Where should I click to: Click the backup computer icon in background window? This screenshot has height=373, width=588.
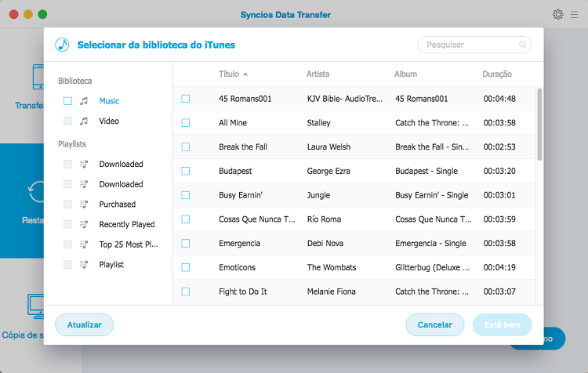tap(35, 306)
